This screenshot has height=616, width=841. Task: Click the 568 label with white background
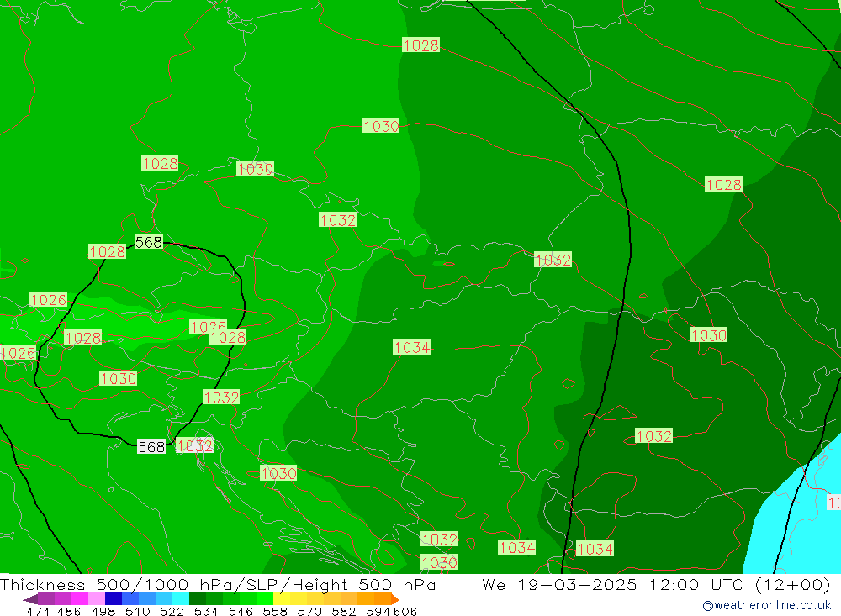[x=151, y=446]
